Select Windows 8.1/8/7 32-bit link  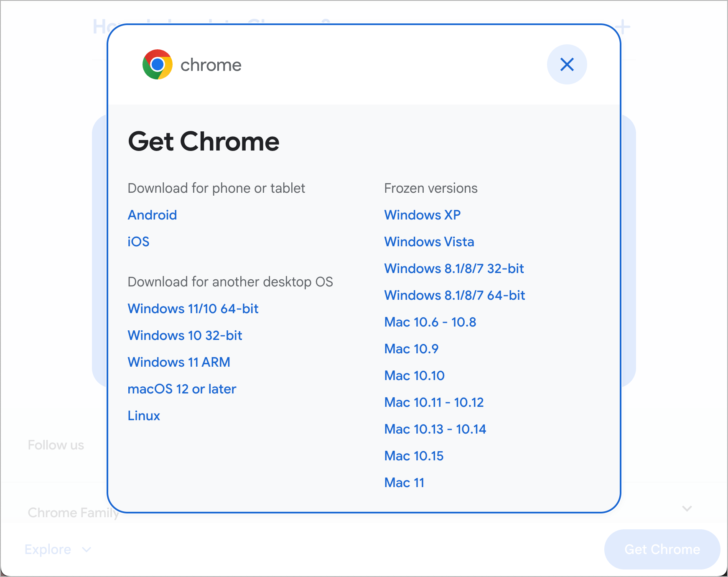454,268
